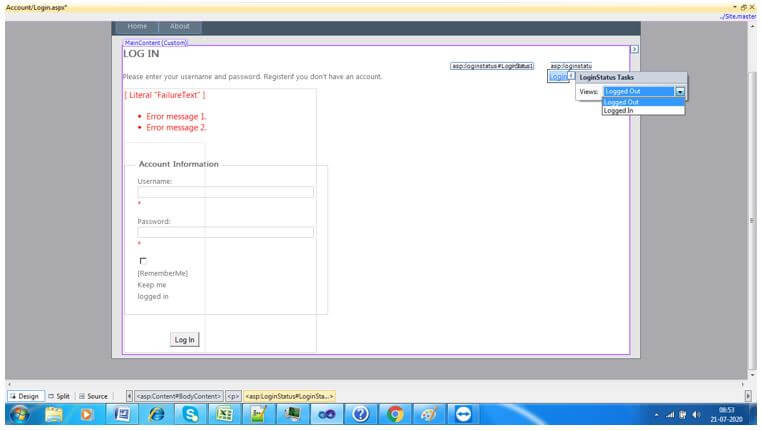Open the Word taskbar icon
The height and width of the screenshot is (431, 762).
(x=122, y=414)
